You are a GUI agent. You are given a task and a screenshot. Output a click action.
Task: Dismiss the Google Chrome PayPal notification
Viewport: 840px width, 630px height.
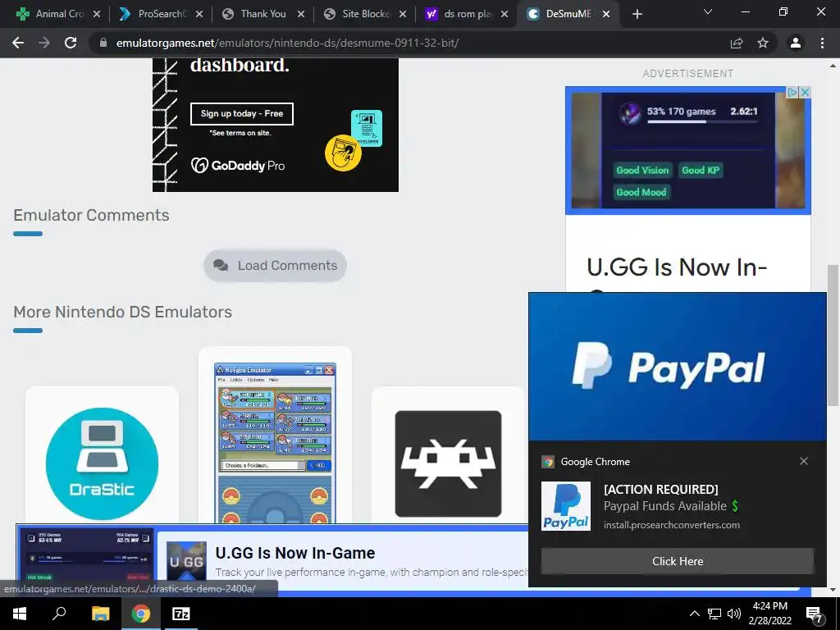[804, 461]
